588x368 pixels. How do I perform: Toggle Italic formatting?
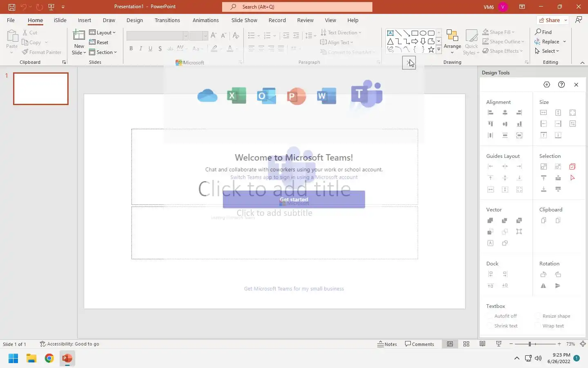[x=141, y=49]
